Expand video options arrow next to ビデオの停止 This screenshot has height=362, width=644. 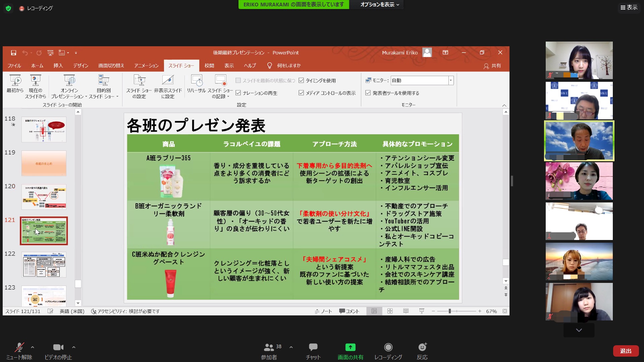[x=74, y=347]
